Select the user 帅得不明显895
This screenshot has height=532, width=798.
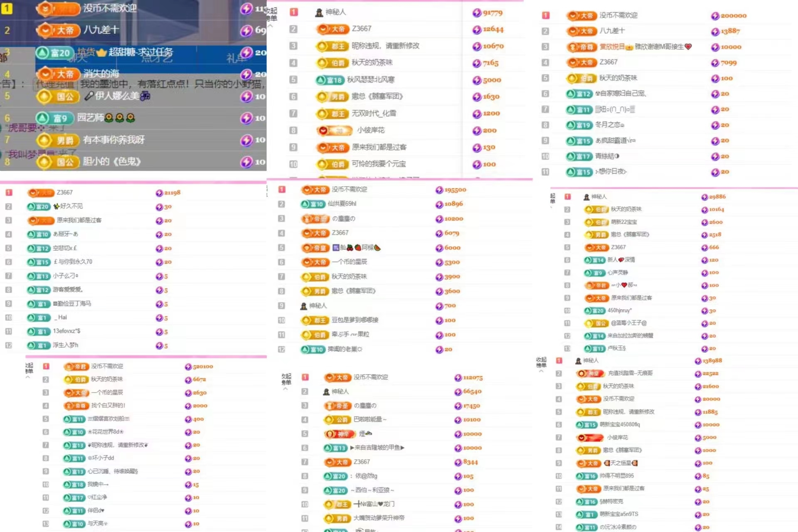[x=617, y=476]
